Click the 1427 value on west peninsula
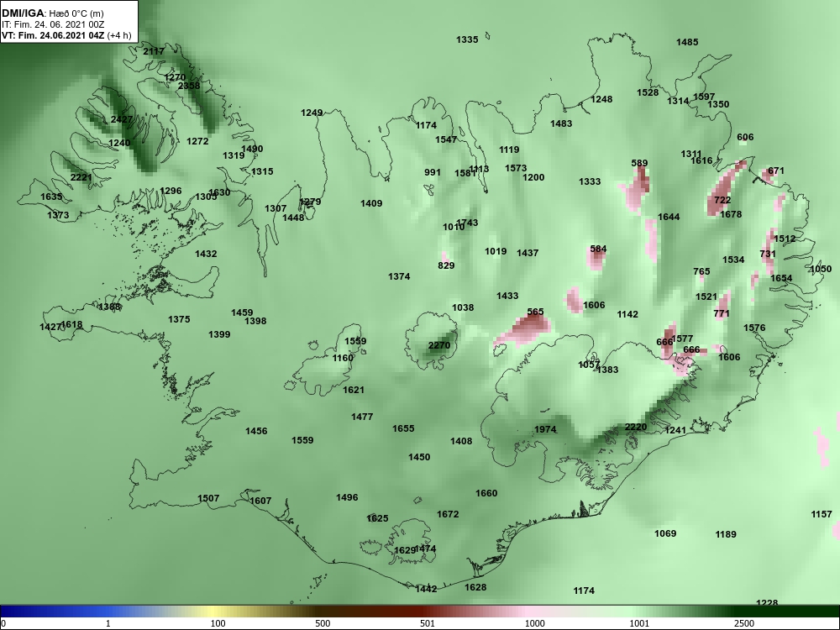The width and height of the screenshot is (840, 630). pos(50,328)
